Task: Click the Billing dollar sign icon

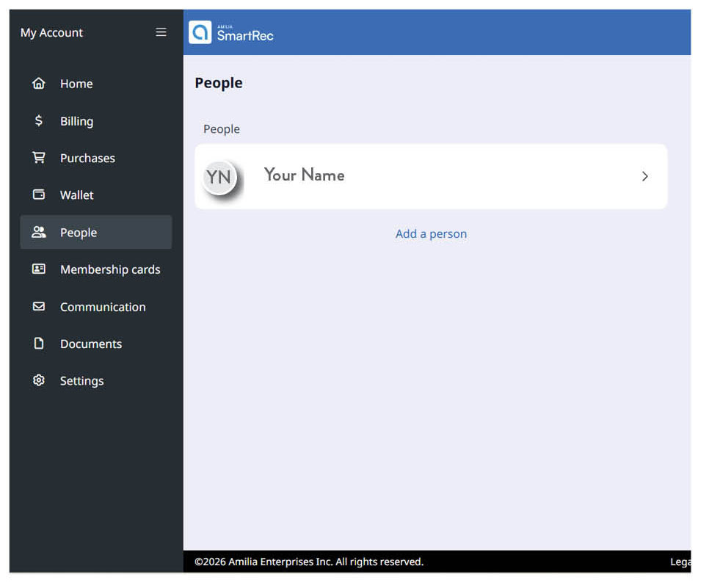Action: tap(39, 121)
